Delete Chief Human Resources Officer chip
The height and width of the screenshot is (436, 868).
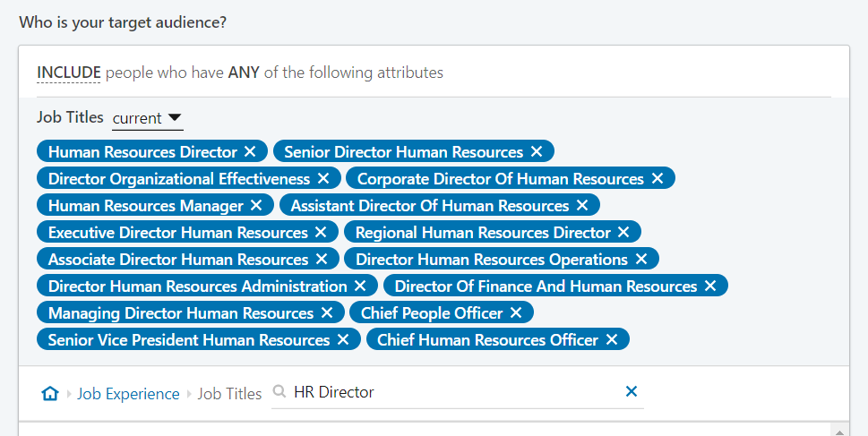pyautogui.click(x=612, y=339)
